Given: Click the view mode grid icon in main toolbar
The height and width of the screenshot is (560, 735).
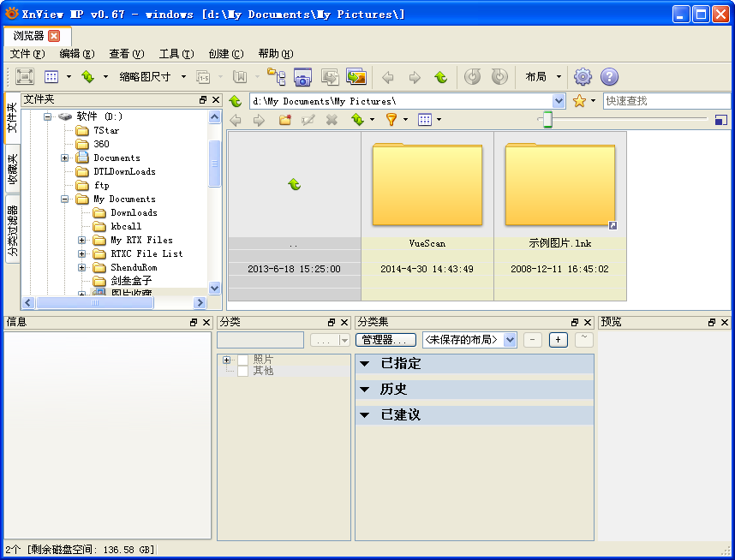Looking at the screenshot, I should click(51, 76).
